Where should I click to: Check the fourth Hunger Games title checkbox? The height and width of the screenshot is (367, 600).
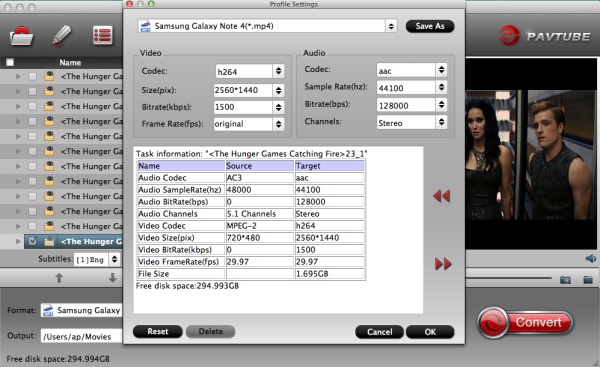pyautogui.click(x=33, y=121)
